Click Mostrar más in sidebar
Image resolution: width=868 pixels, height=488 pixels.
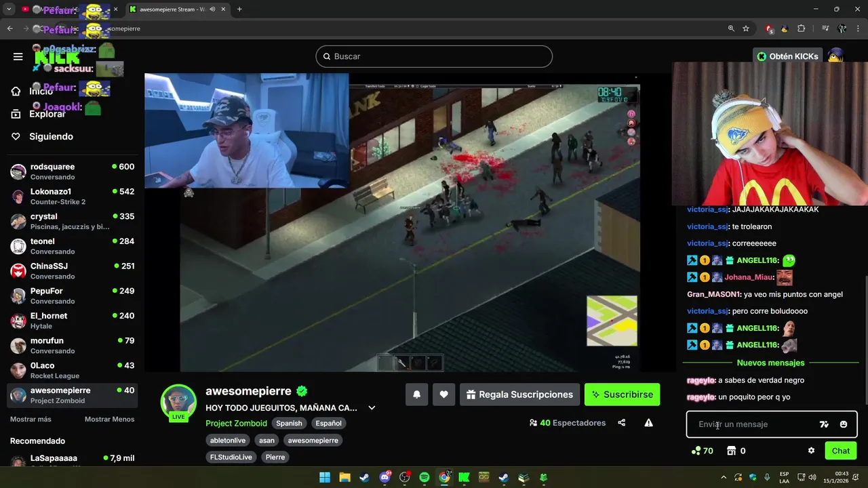pos(31,419)
